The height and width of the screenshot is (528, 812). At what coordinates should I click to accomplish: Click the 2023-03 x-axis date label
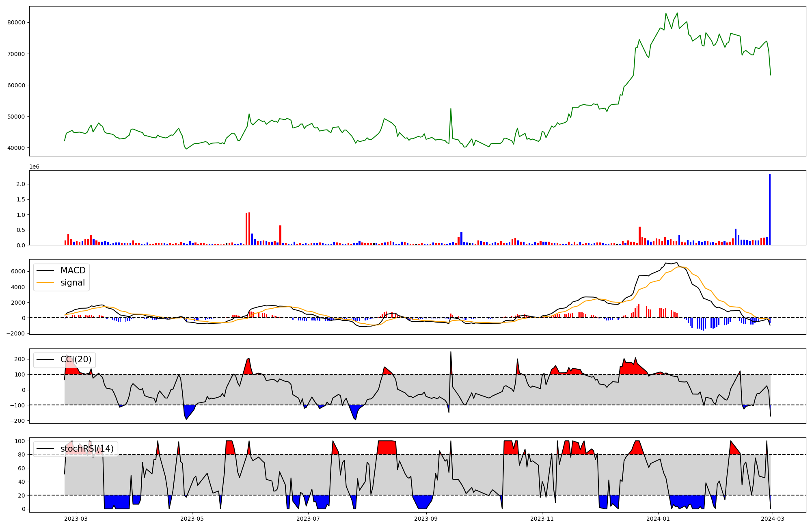[x=76, y=519]
